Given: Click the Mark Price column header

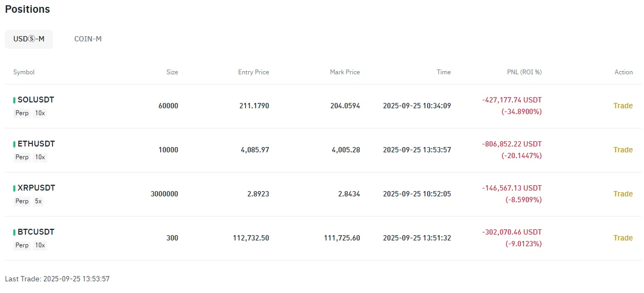Looking at the screenshot, I should [x=345, y=72].
